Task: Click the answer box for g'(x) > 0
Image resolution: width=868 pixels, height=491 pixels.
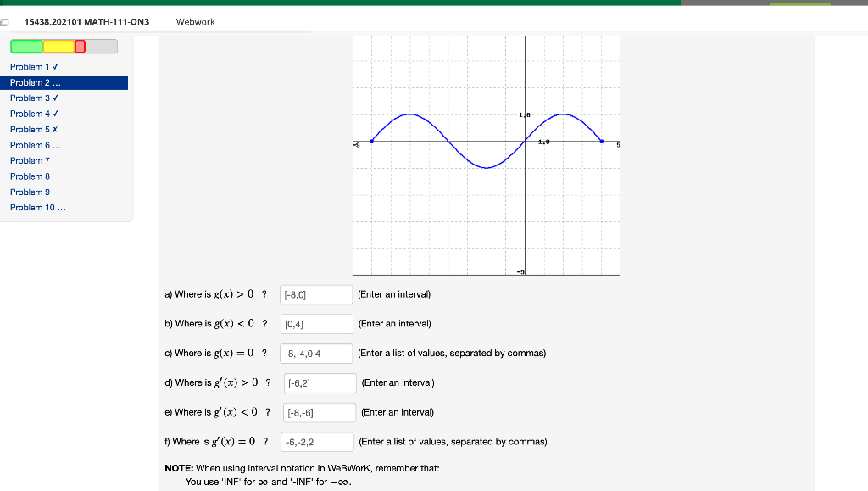Action: click(x=320, y=382)
